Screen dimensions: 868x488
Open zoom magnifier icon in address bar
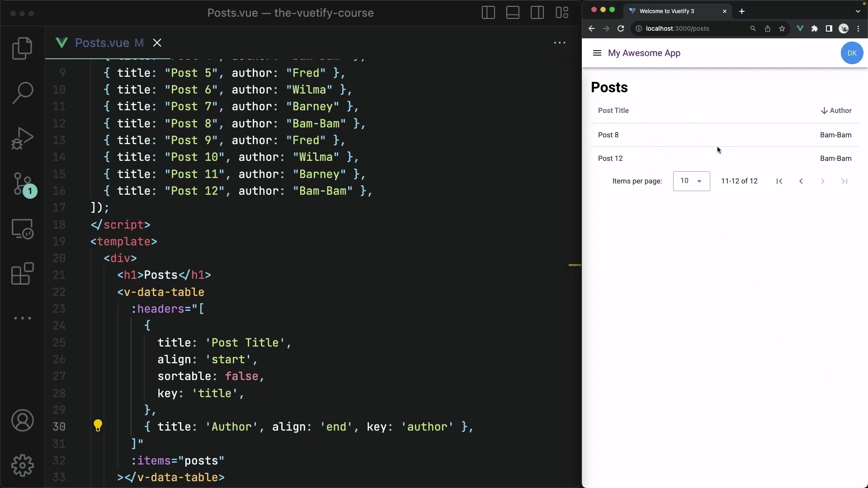[x=753, y=28]
